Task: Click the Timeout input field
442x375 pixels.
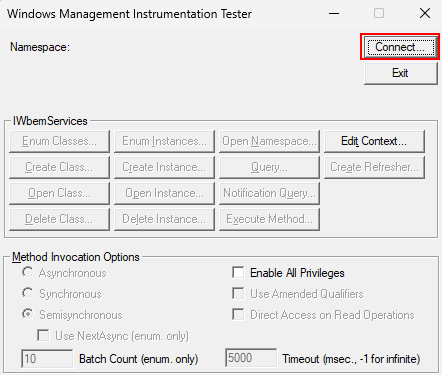Action: [x=251, y=358]
